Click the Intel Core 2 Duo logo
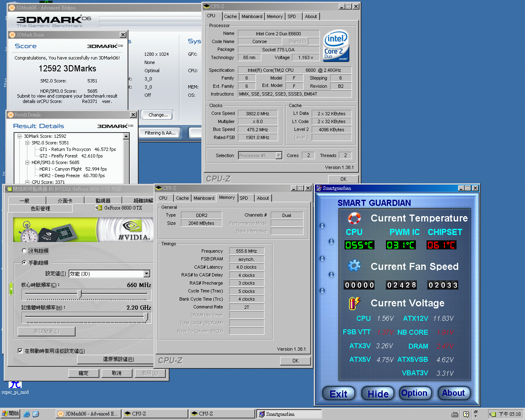 (336, 46)
